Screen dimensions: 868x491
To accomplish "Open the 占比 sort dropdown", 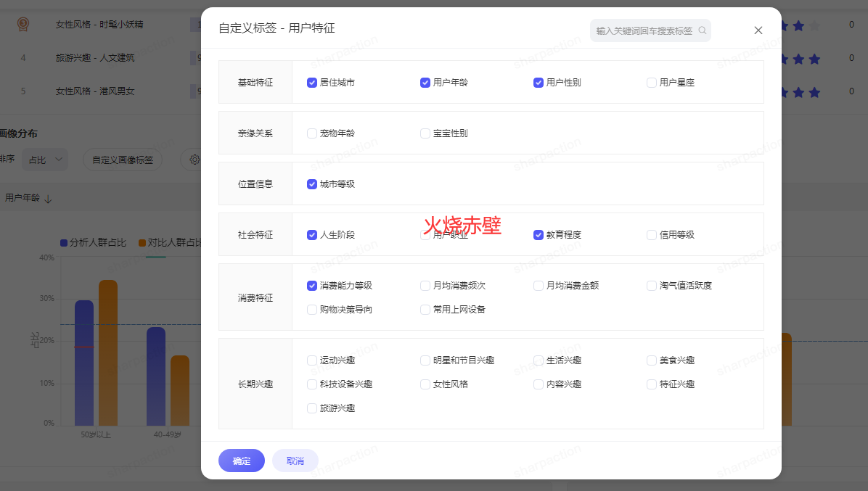I will click(x=45, y=160).
